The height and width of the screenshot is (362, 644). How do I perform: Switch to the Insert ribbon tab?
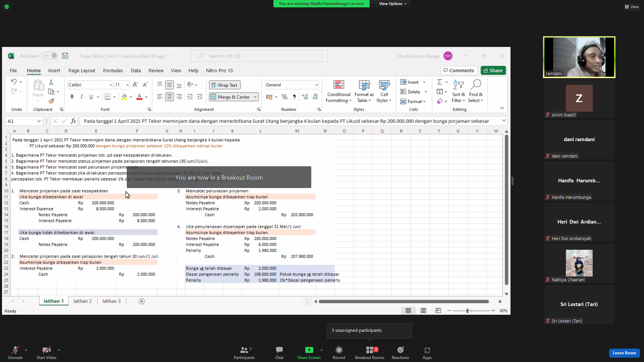pos(54,70)
